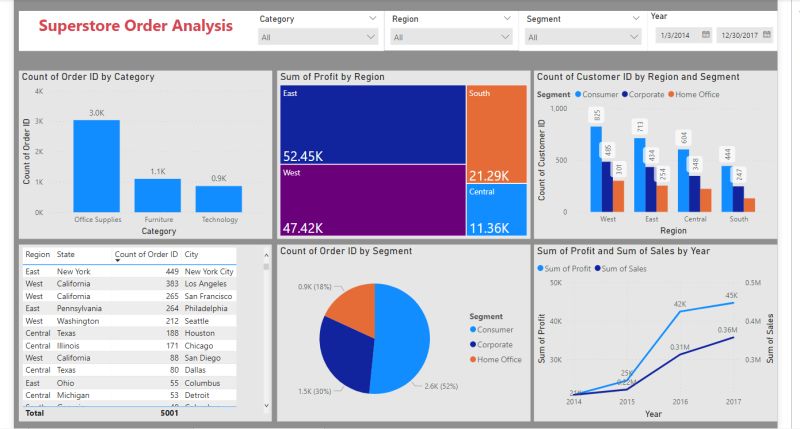800x429 pixels.
Task: Select the Detroit table row
Action: tap(130, 395)
